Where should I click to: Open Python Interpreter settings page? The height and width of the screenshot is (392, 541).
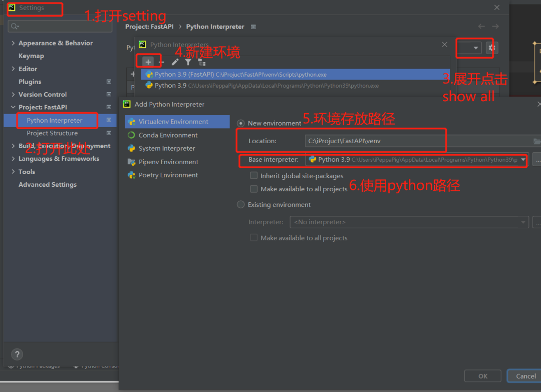[x=55, y=120]
